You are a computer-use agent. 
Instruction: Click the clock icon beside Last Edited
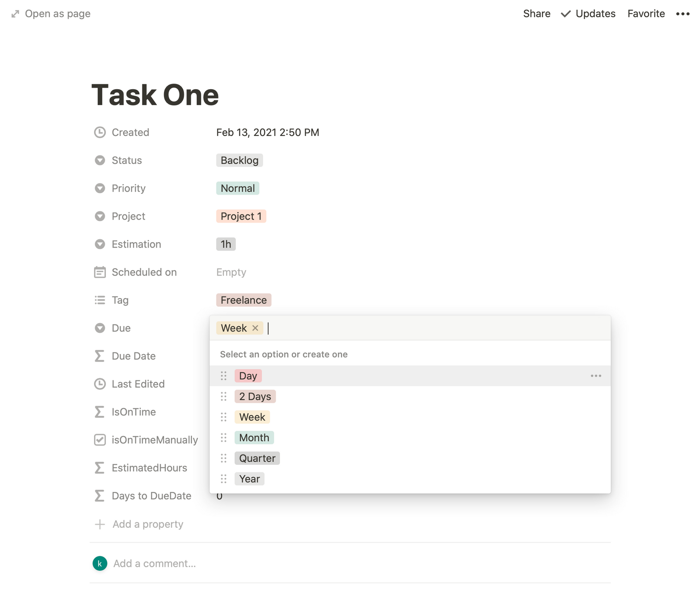[x=100, y=384]
